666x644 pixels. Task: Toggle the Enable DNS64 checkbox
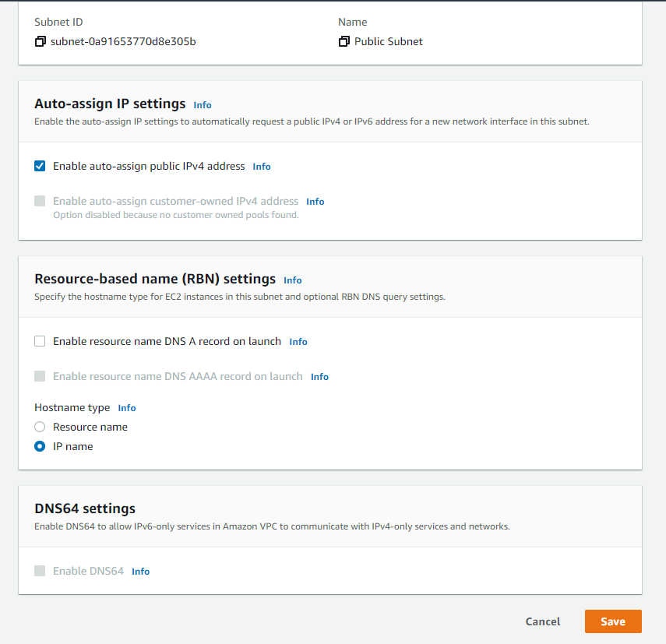(x=40, y=571)
